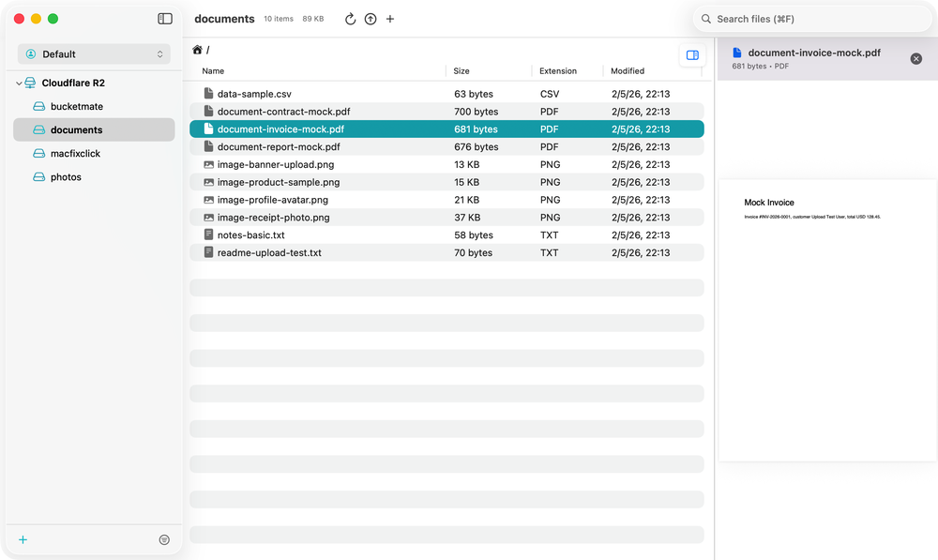Image resolution: width=938 pixels, height=560 pixels.
Task: Click bucket icon next to photos
Action: pyautogui.click(x=38, y=177)
